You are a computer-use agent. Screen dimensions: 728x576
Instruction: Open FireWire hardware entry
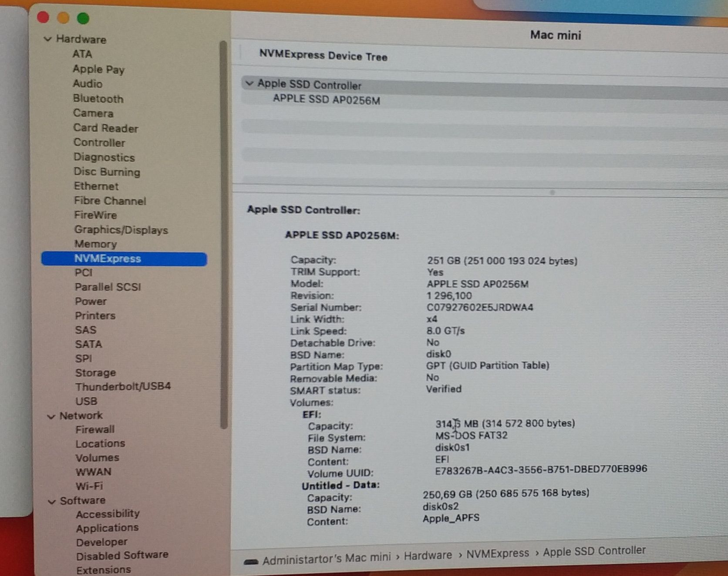[95, 215]
